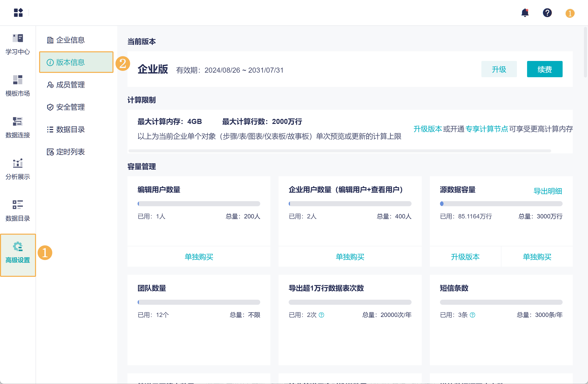Open 定时列表 menu item
The image size is (588, 384).
pyautogui.click(x=70, y=152)
